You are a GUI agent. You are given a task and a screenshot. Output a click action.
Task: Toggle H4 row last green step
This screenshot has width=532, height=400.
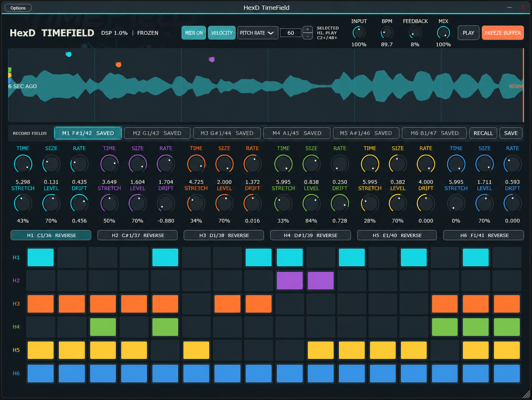(x=507, y=327)
